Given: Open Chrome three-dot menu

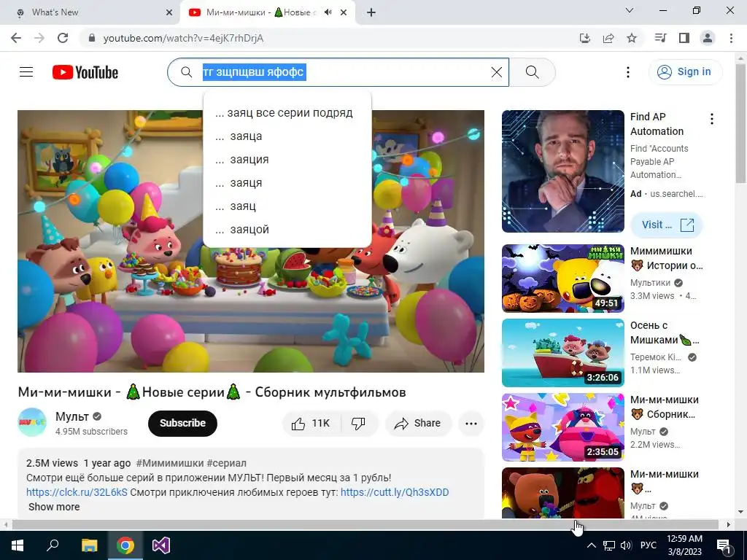Looking at the screenshot, I should (731, 38).
